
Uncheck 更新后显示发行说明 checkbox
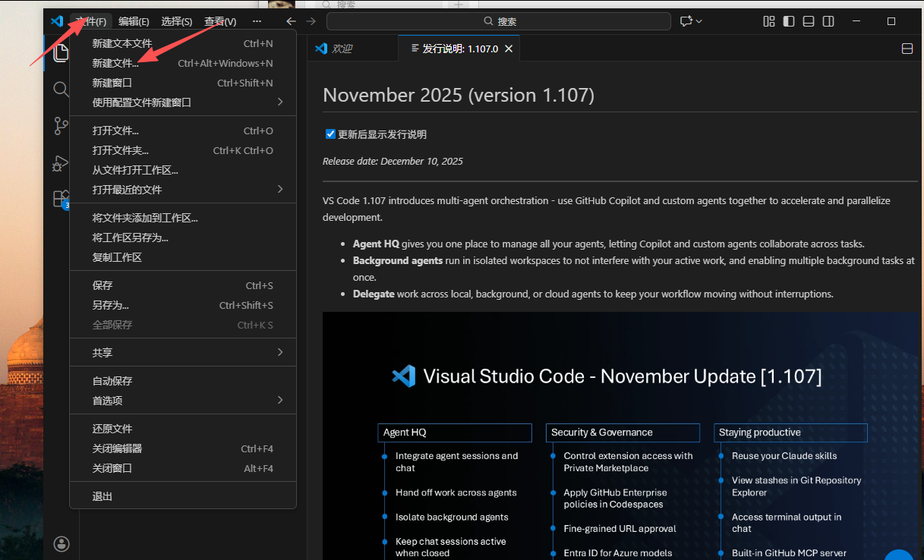point(330,134)
